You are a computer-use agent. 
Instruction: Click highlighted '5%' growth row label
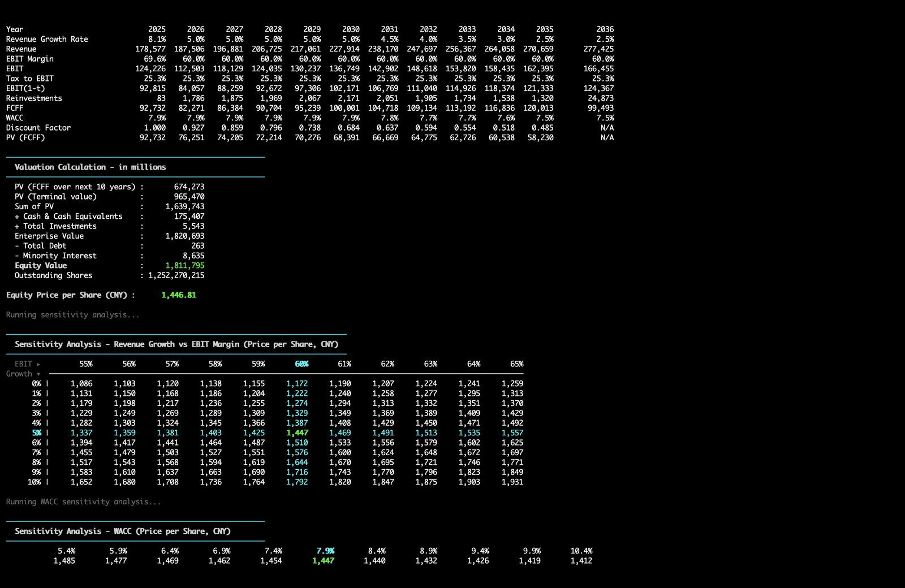coord(36,433)
